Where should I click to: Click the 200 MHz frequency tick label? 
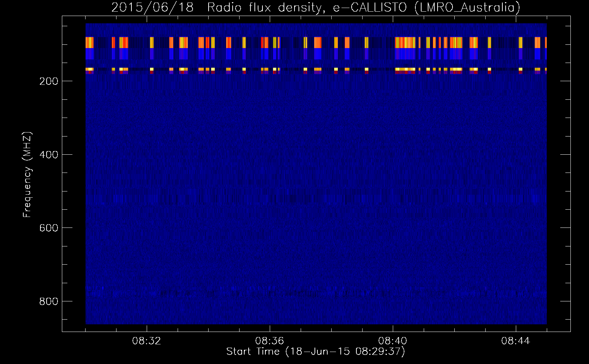(x=49, y=81)
